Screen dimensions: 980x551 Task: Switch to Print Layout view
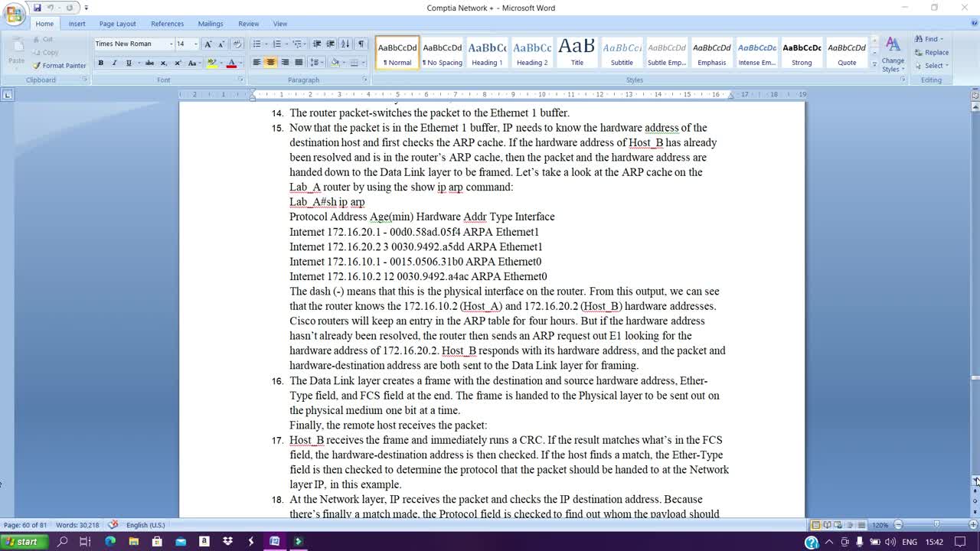coord(816,525)
